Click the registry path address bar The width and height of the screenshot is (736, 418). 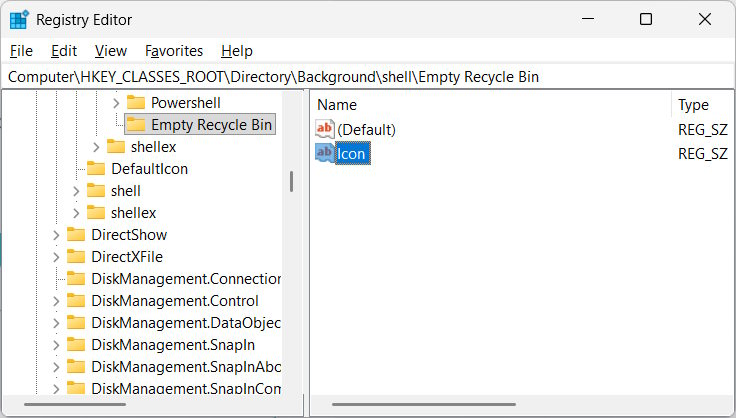click(x=368, y=77)
